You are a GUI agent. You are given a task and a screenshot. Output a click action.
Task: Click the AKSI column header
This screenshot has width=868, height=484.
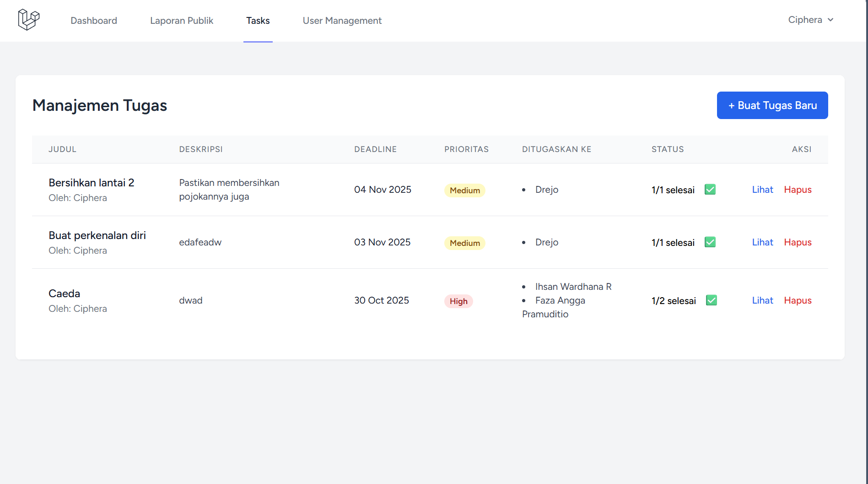802,149
